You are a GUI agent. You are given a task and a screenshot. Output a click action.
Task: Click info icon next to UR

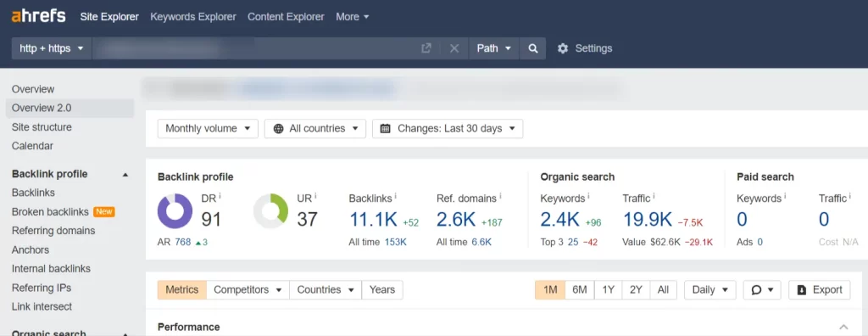pos(315,196)
